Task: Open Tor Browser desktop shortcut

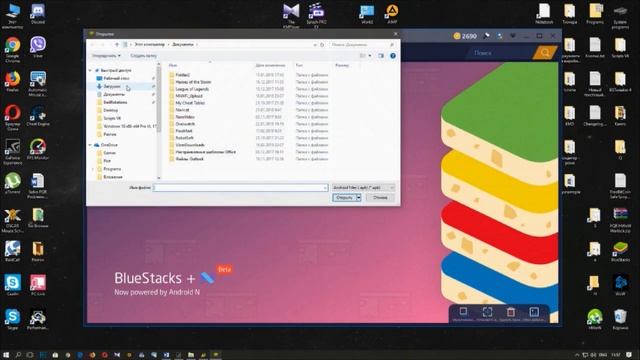Action: point(38,218)
